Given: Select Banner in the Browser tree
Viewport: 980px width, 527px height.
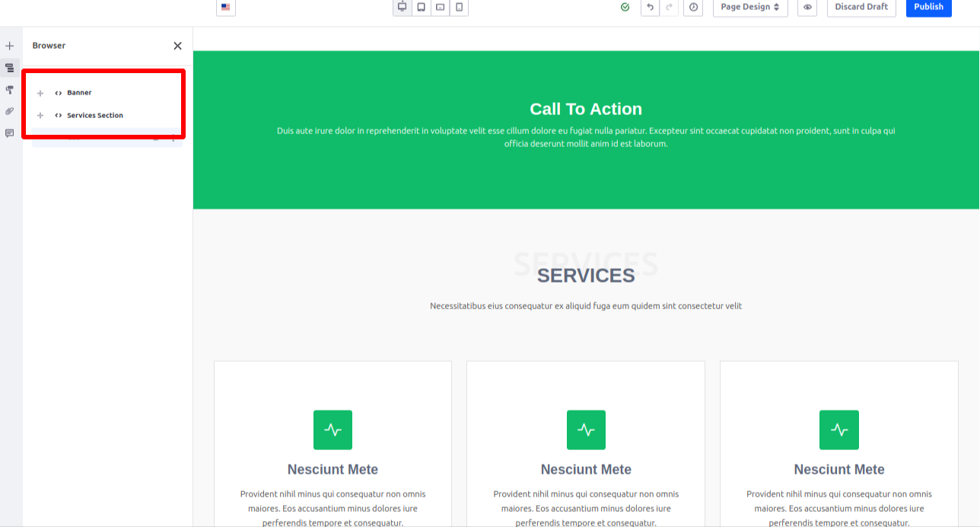Looking at the screenshot, I should pos(79,93).
